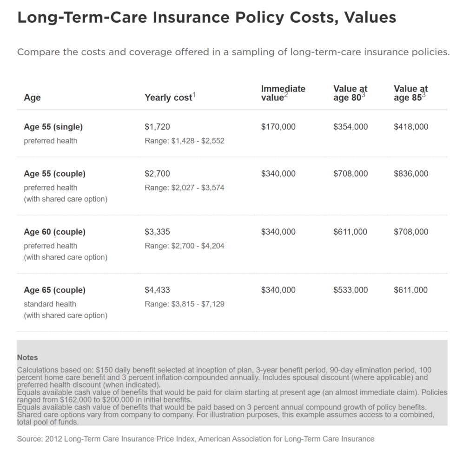
Task: Click the range $2,027 - $3,574 text
Action: pyautogui.click(x=184, y=188)
